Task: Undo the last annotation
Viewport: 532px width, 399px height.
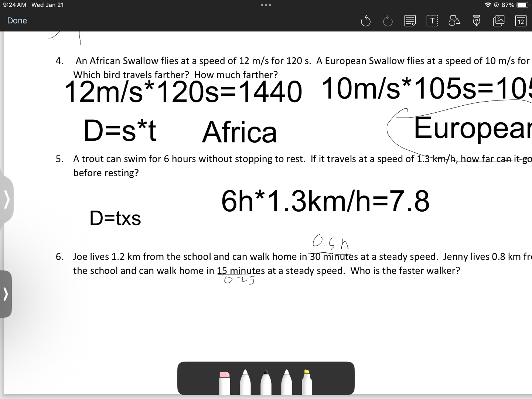Action: [x=365, y=21]
